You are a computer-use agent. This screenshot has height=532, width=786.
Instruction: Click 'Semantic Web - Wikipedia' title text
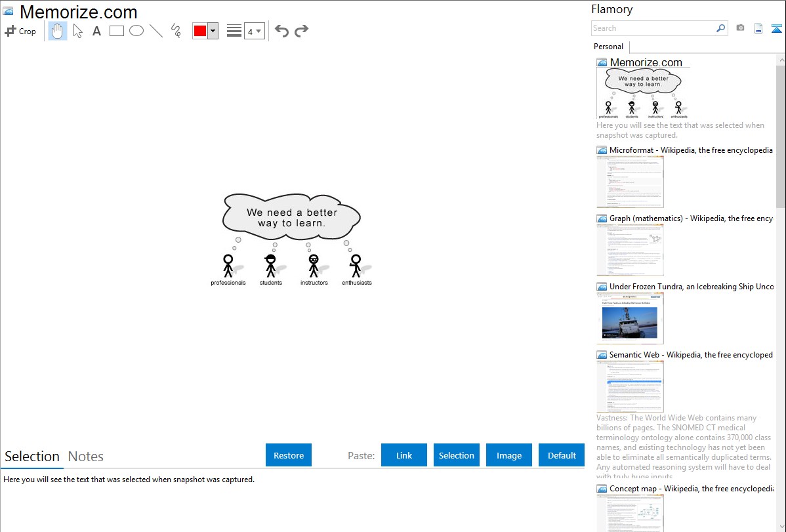point(691,354)
